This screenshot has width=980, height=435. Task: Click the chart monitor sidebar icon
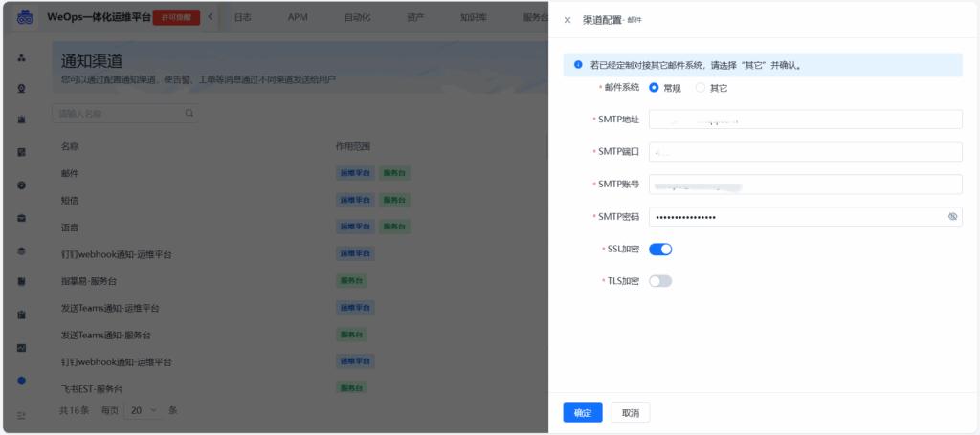click(21, 347)
